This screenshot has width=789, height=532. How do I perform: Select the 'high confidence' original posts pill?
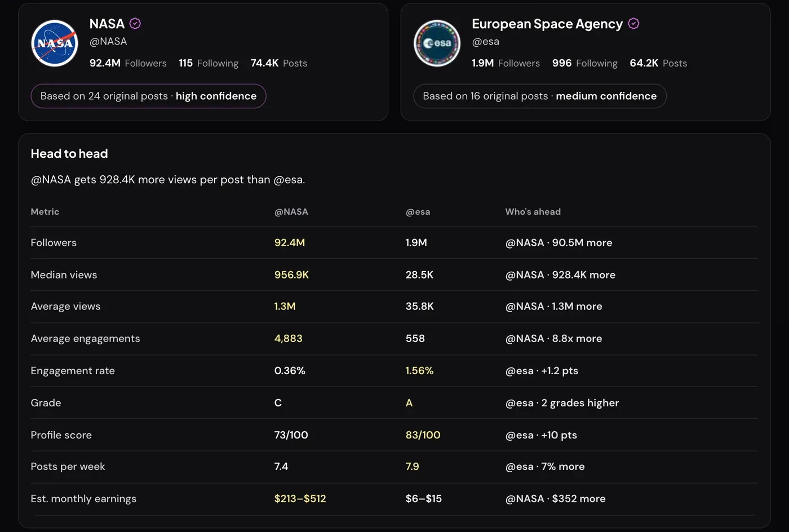[148, 96]
